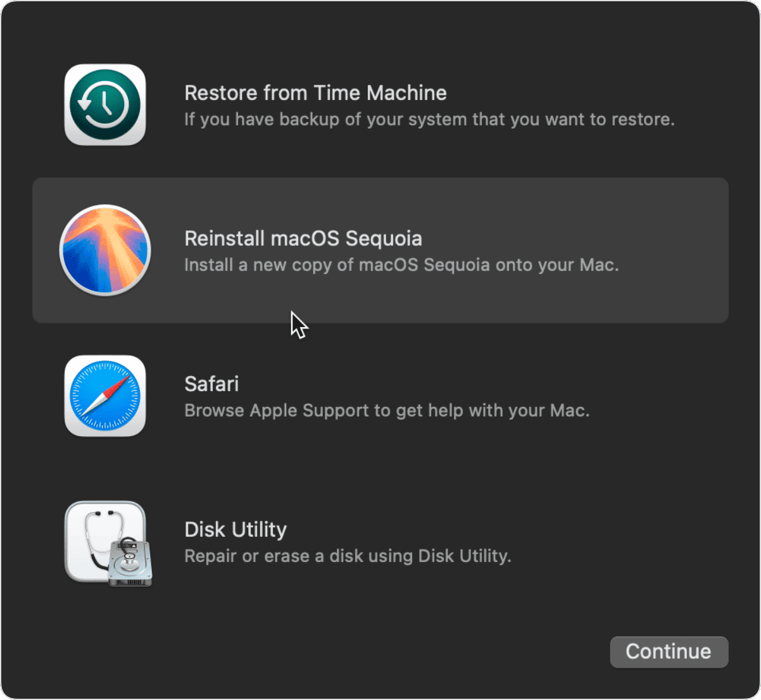Click the Restore from Time Machine title text

tap(315, 92)
